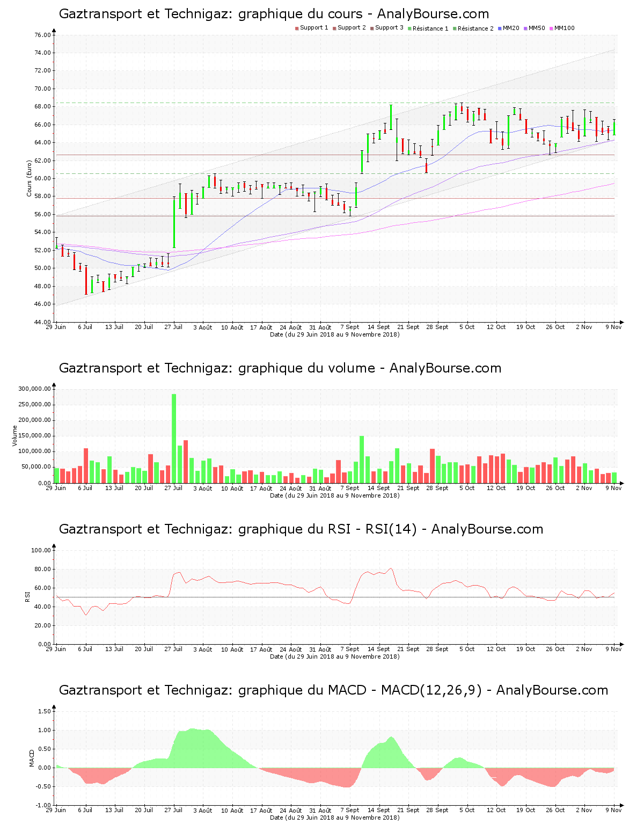The height and width of the screenshot is (832, 644).
Task: Click the Support 1 red legend swatch
Action: pos(297,28)
